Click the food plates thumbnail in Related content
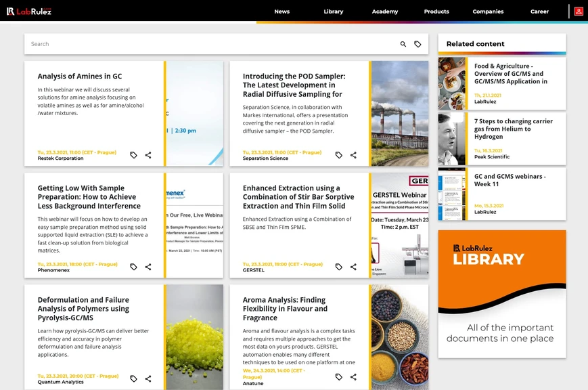 point(452,83)
